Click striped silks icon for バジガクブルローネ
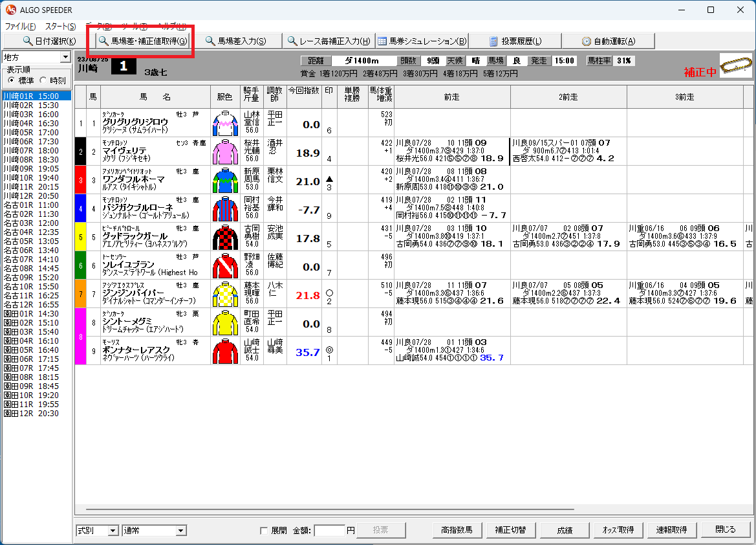 coord(225,209)
